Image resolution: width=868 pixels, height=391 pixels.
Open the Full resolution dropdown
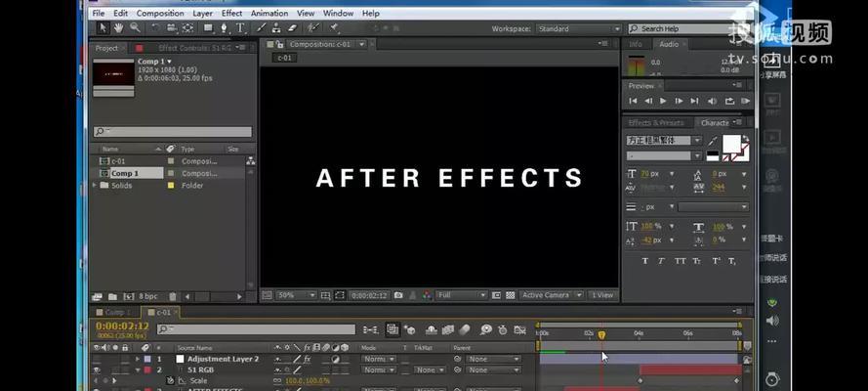462,295
